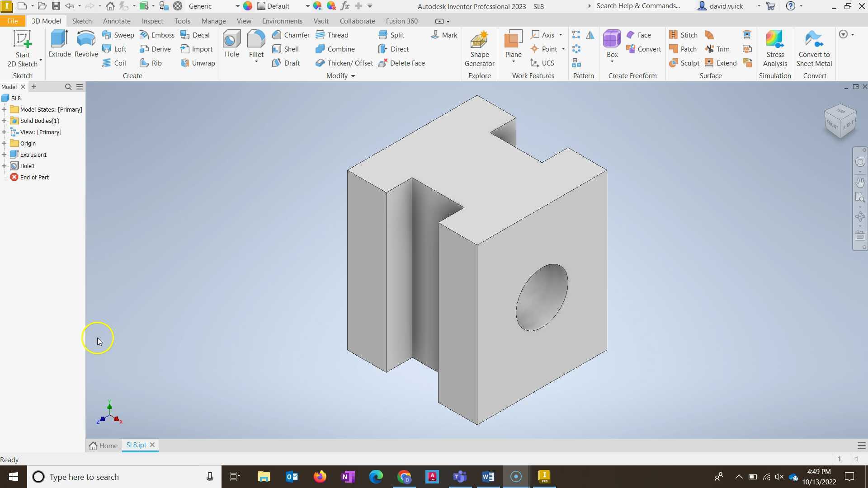This screenshot has height=488, width=868.
Task: Click the Type here to search field
Action: click(113, 477)
